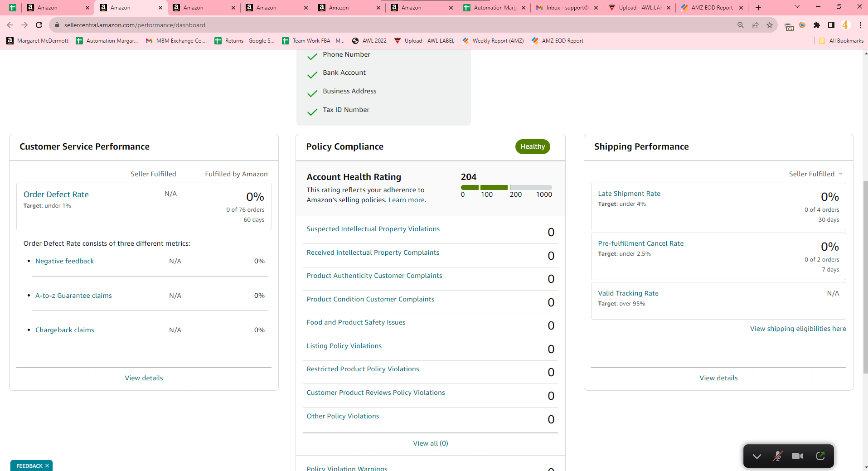Image resolution: width=868 pixels, height=471 pixels.
Task: Click Learn more about Account Health Rating
Action: [x=407, y=200]
